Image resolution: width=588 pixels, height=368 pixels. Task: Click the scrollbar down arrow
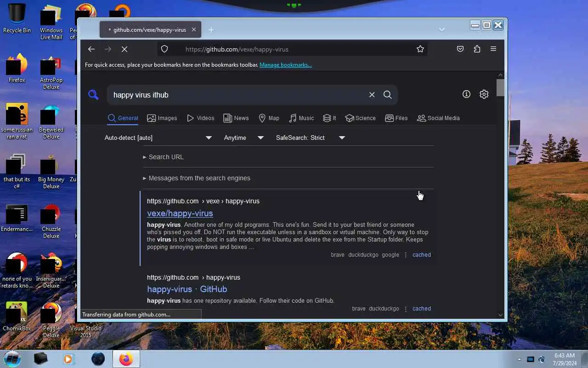point(500,315)
